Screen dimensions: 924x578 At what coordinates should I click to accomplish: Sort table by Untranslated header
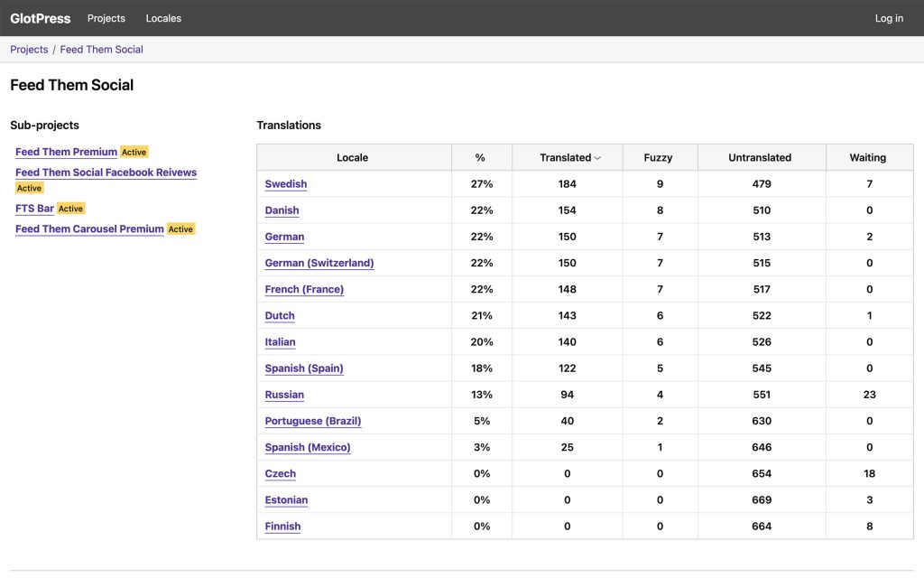[760, 157]
